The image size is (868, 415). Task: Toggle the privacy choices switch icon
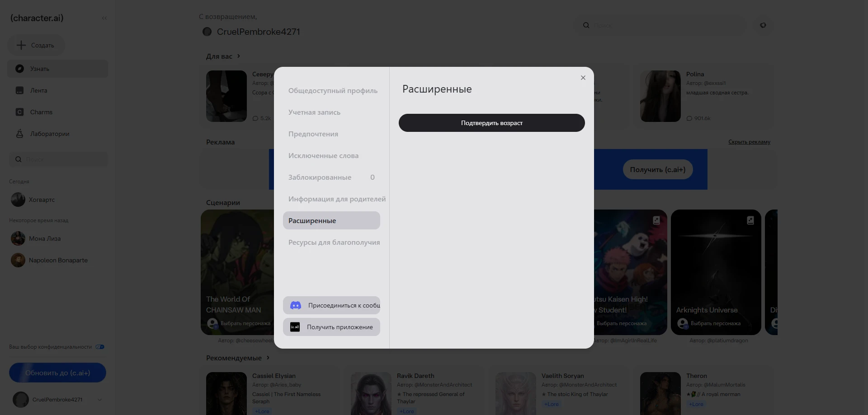[100, 347]
